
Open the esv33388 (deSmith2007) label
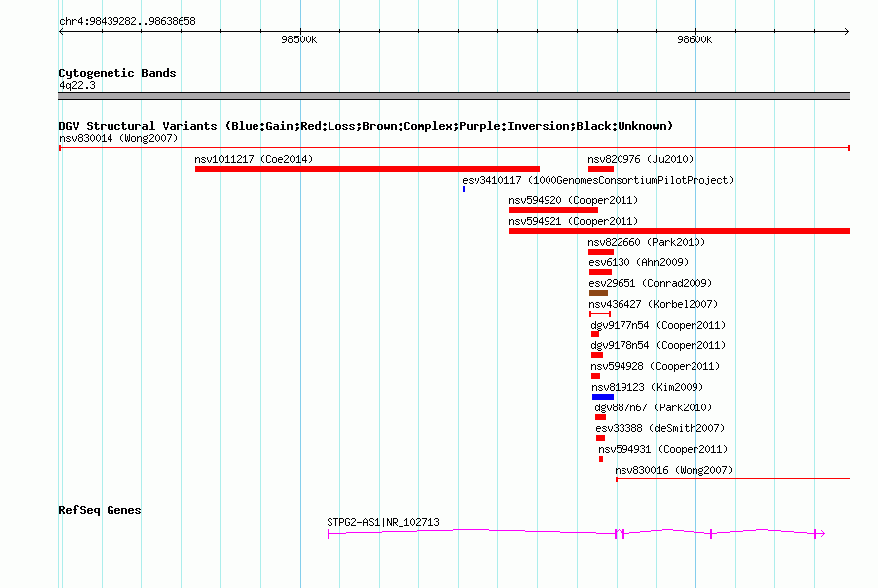click(x=660, y=428)
